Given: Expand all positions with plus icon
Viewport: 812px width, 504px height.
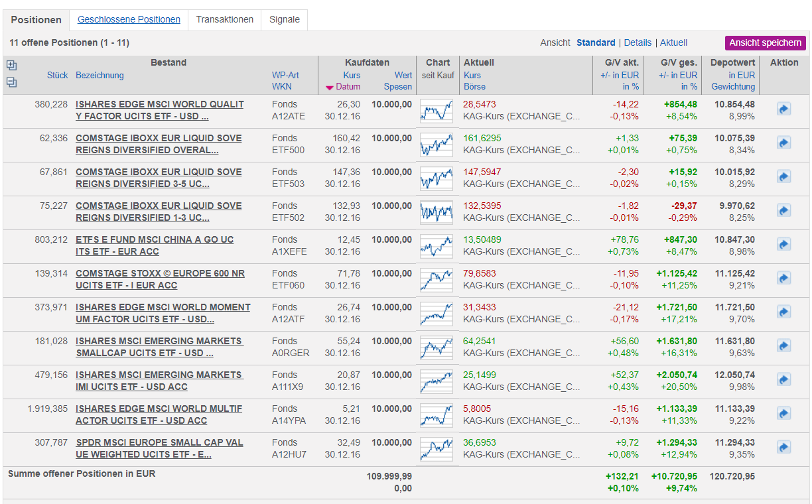Looking at the screenshot, I should pyautogui.click(x=11, y=66).
